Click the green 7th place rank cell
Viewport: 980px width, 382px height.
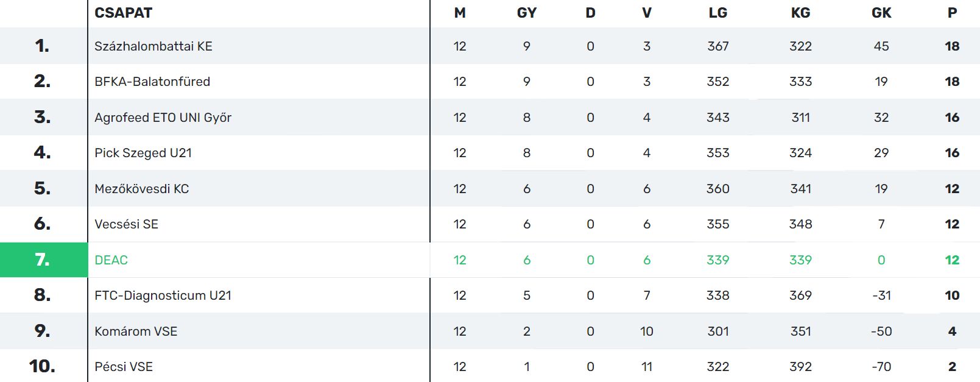click(x=43, y=260)
